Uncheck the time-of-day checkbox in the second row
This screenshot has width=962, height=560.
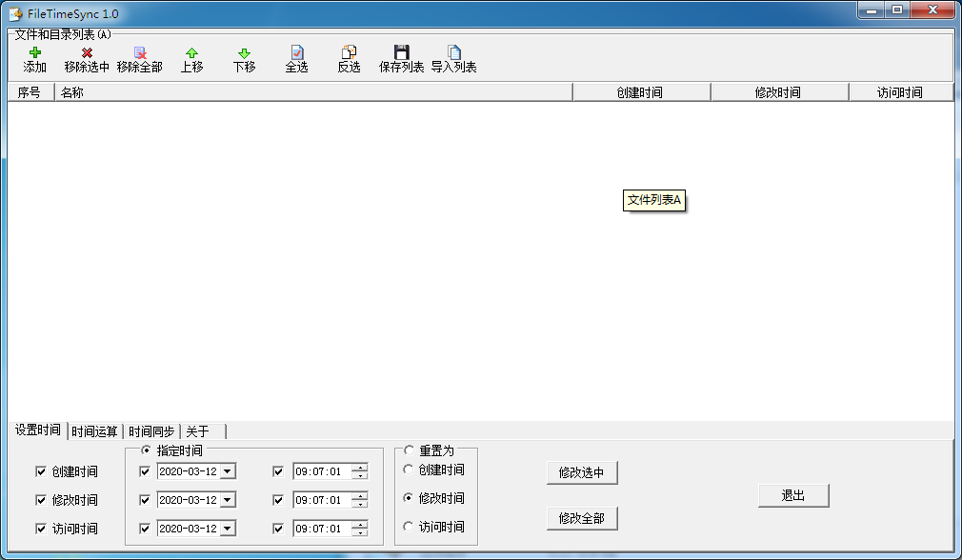pos(278,500)
